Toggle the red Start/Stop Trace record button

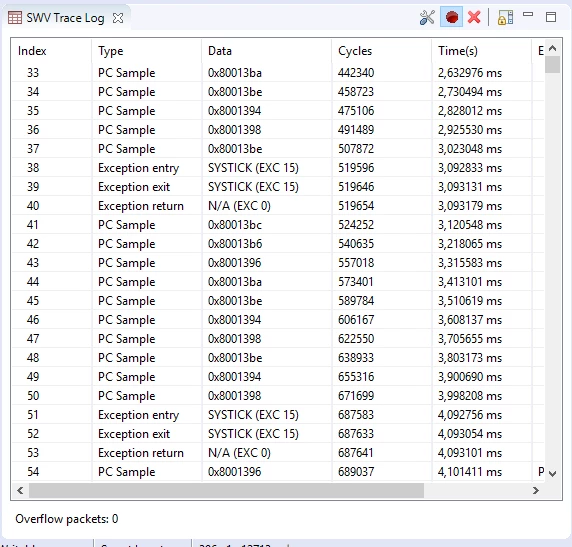tap(452, 17)
